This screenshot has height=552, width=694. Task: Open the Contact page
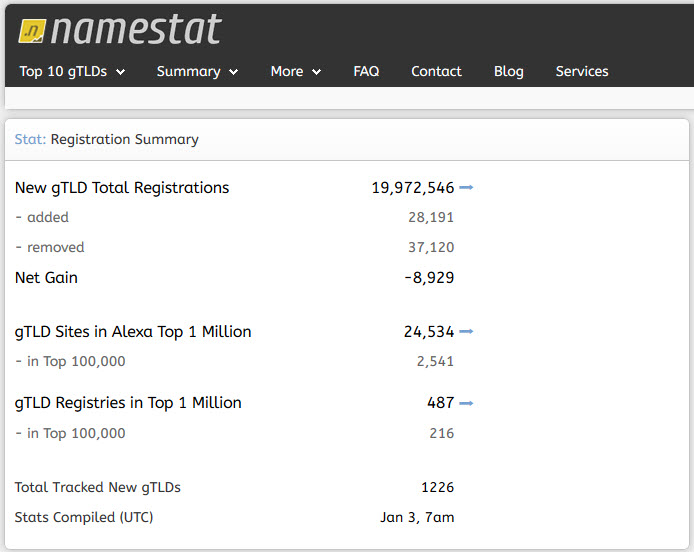tap(436, 71)
